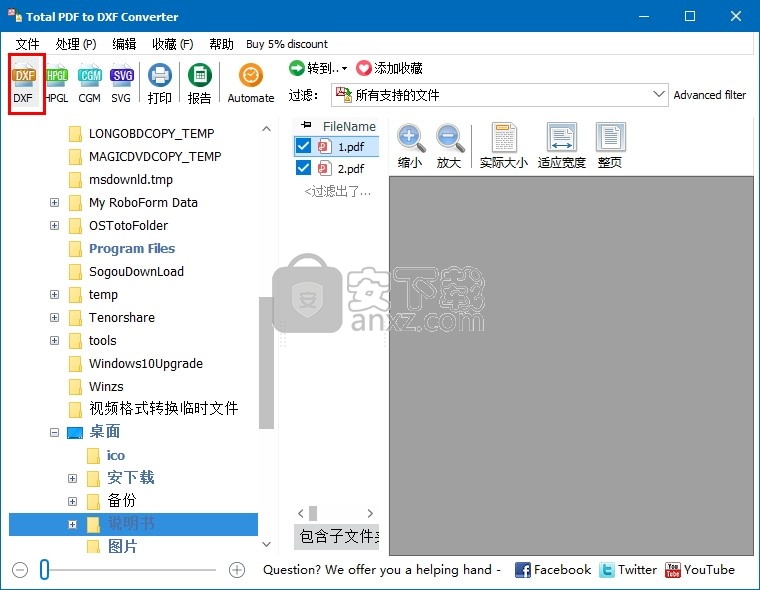Click the 添加收藏 heart icon

(x=364, y=68)
